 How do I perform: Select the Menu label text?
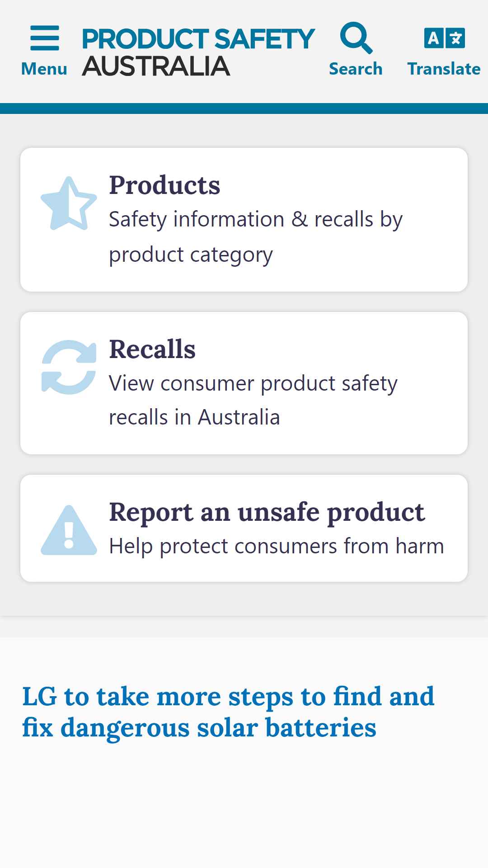click(x=44, y=69)
